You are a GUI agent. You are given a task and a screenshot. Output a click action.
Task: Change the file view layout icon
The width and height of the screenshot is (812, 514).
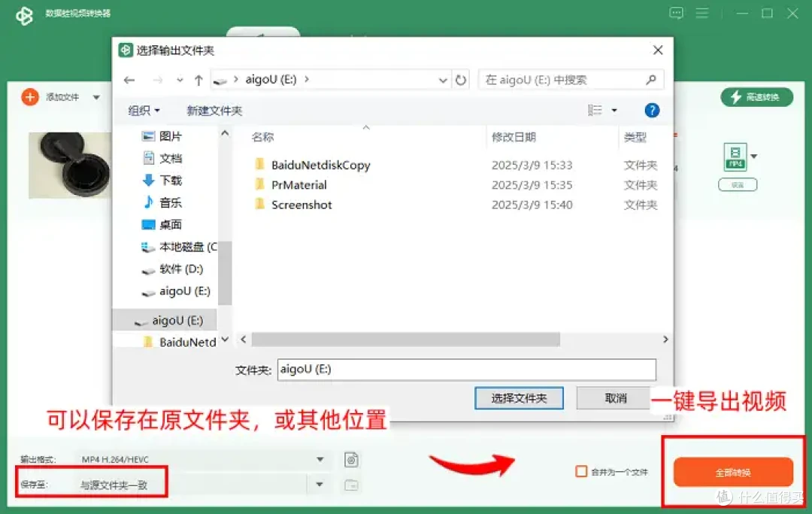[595, 110]
